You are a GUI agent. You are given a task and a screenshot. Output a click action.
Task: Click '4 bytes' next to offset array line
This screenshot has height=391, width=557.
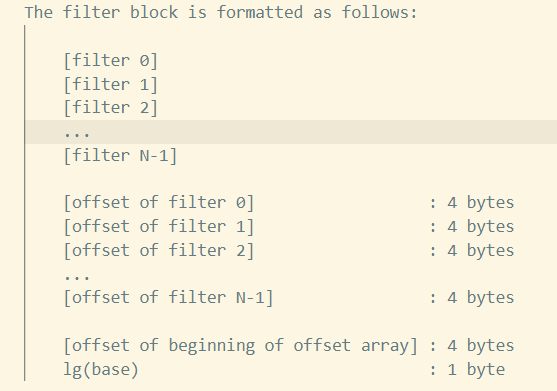point(481,346)
